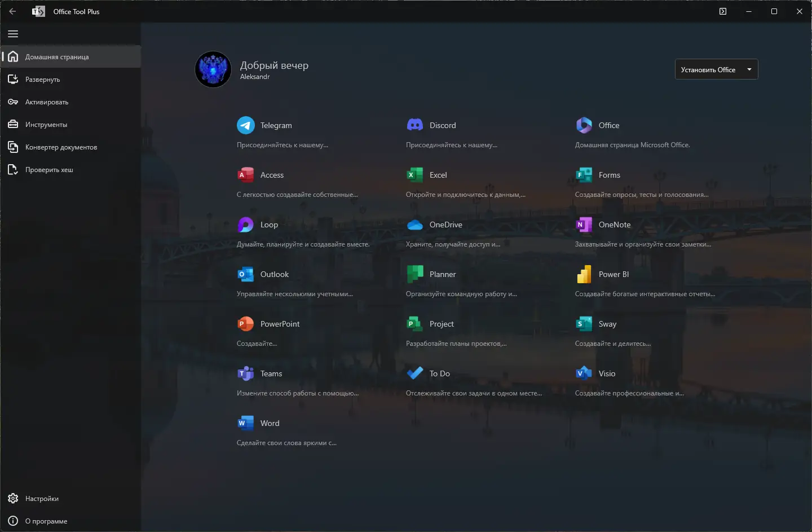Click the Telegram title link
The width and height of the screenshot is (812, 532).
click(x=276, y=125)
